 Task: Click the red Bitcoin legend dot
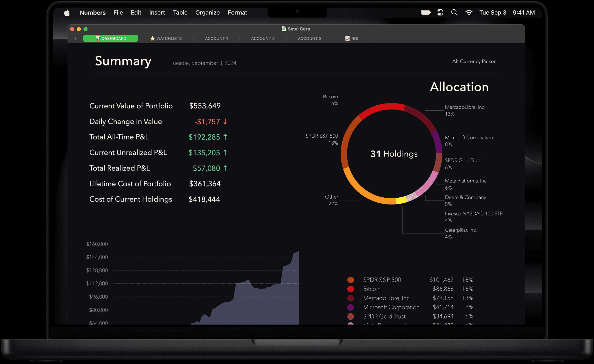coord(350,289)
